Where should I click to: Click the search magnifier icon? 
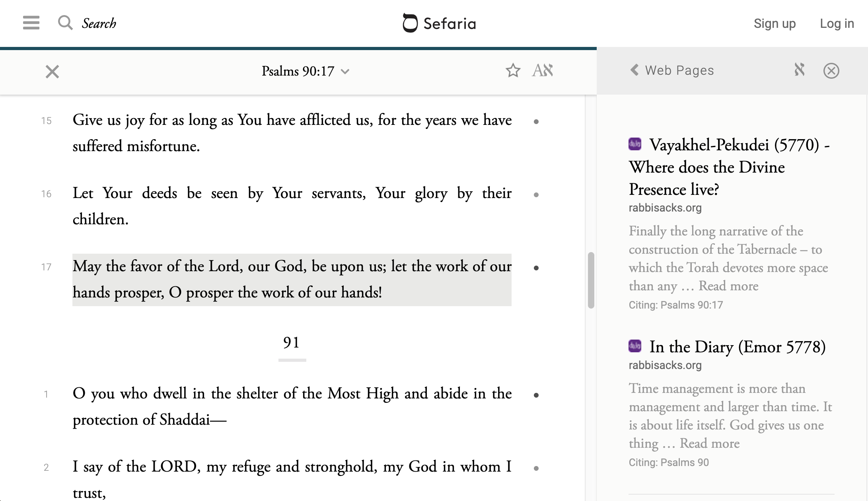[x=65, y=23]
